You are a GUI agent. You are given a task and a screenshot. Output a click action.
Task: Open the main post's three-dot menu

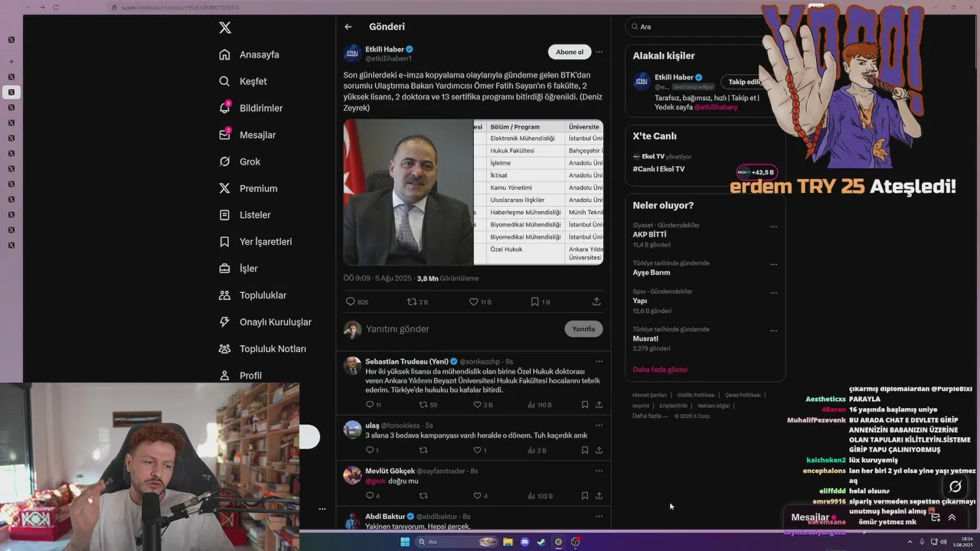pos(599,52)
